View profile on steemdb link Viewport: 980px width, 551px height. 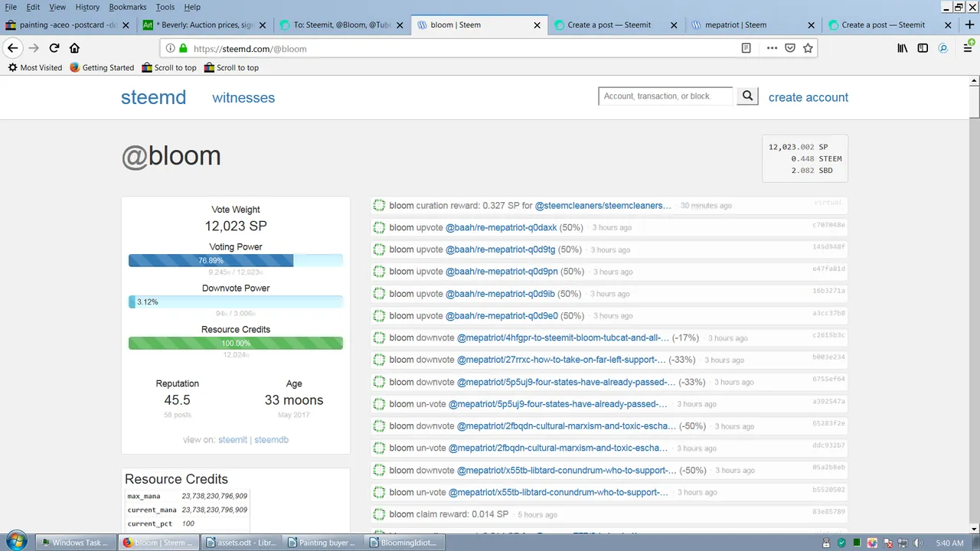pyautogui.click(x=271, y=439)
